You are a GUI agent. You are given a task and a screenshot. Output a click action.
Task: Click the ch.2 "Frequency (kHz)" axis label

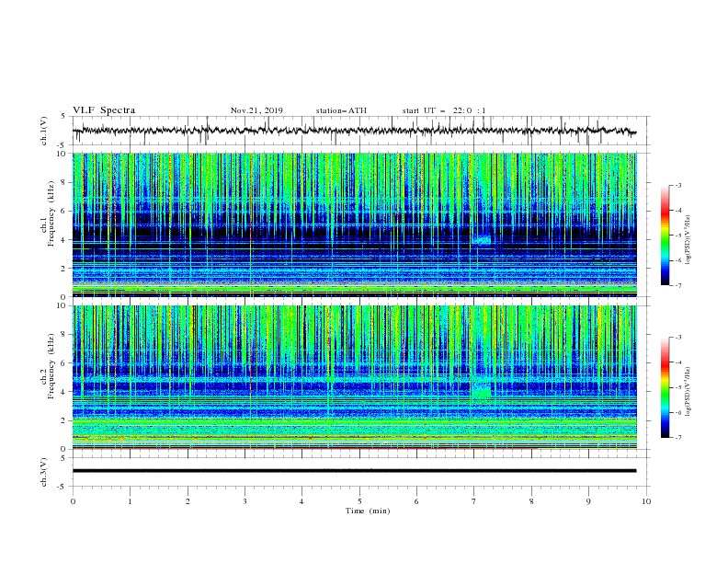51,365
